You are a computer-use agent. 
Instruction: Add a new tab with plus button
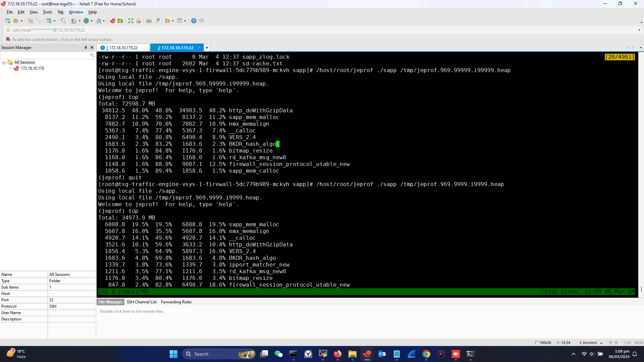[x=207, y=48]
